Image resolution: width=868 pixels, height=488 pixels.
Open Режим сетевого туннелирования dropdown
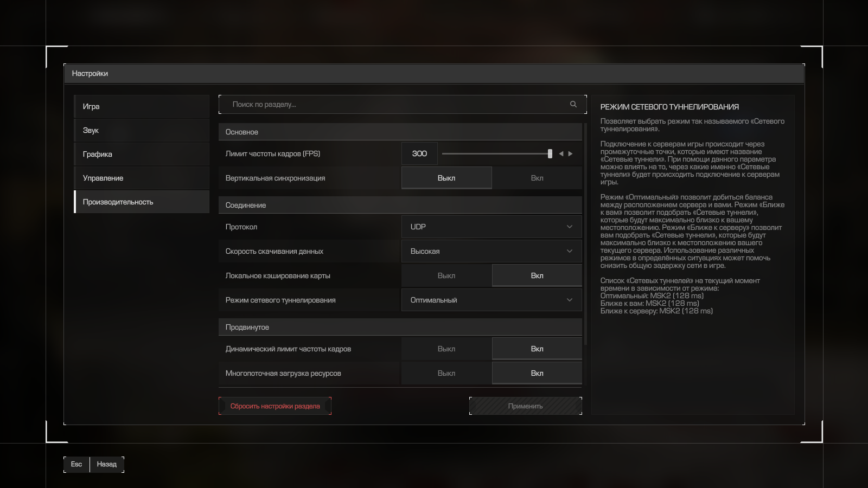pyautogui.click(x=492, y=300)
